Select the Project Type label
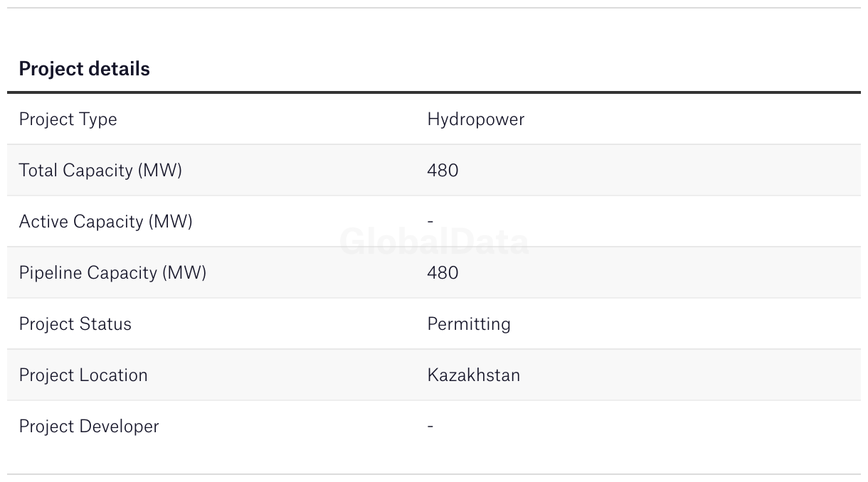The height and width of the screenshot is (482, 868). point(68,119)
